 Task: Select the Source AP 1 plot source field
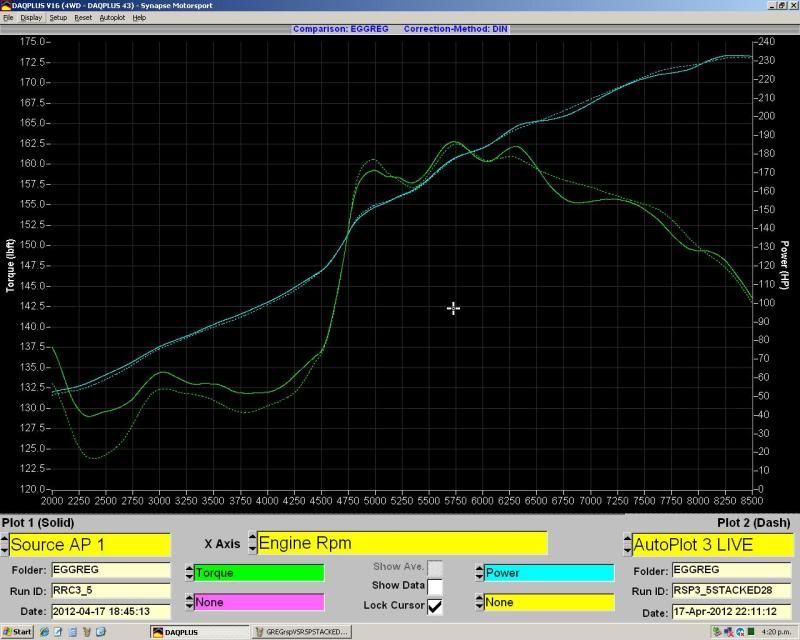(x=90, y=545)
